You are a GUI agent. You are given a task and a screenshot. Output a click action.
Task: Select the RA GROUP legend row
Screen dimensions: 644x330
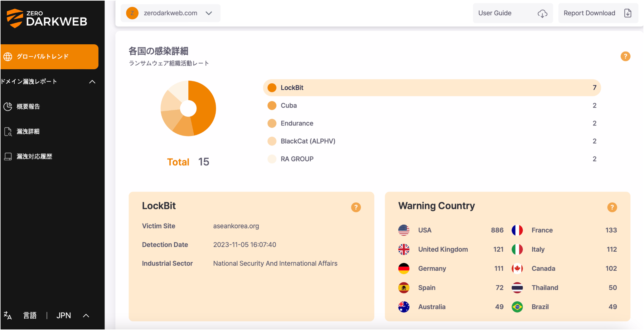point(432,159)
